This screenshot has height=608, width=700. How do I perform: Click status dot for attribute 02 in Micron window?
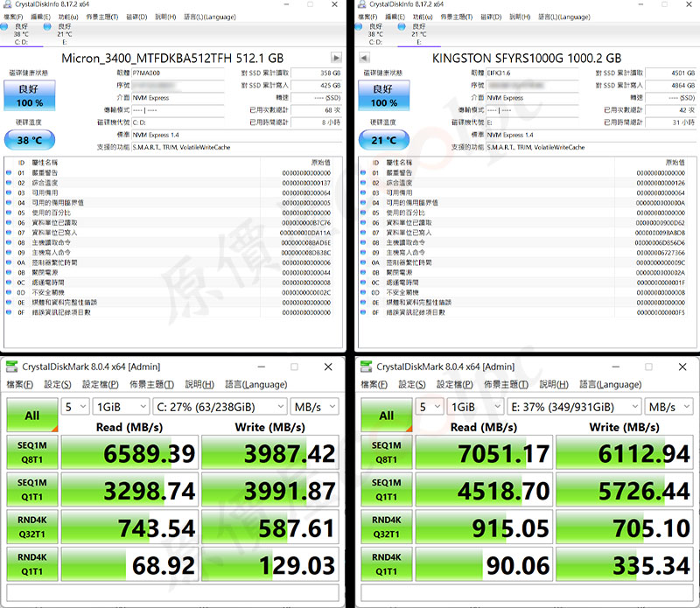click(9, 183)
